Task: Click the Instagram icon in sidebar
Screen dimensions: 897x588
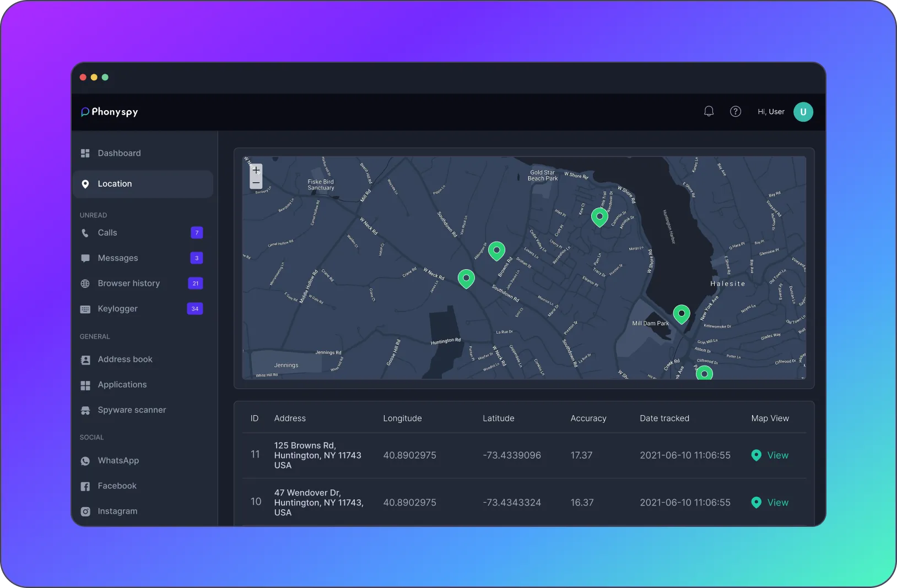Action: (85, 511)
